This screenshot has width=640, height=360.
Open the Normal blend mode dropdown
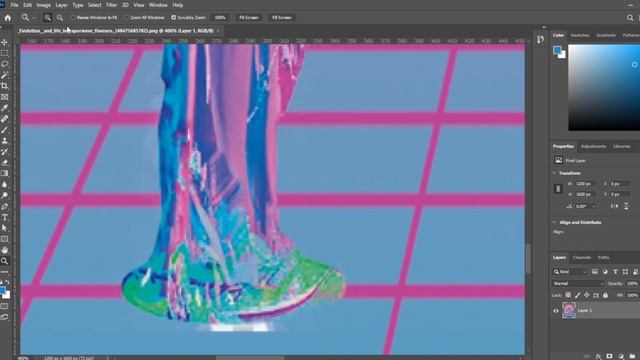coord(578,283)
